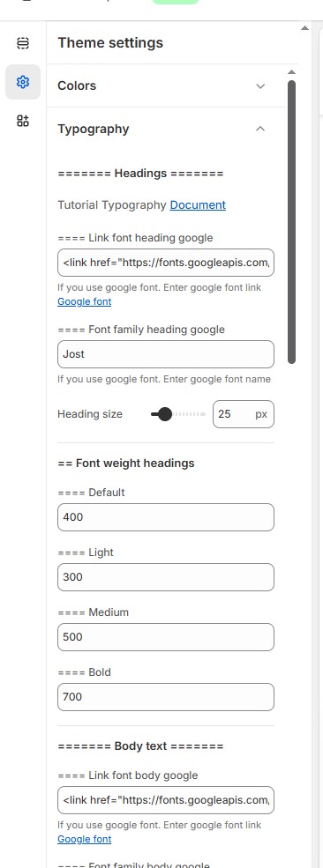Click the outer scrollbar up arrow

point(304,27)
